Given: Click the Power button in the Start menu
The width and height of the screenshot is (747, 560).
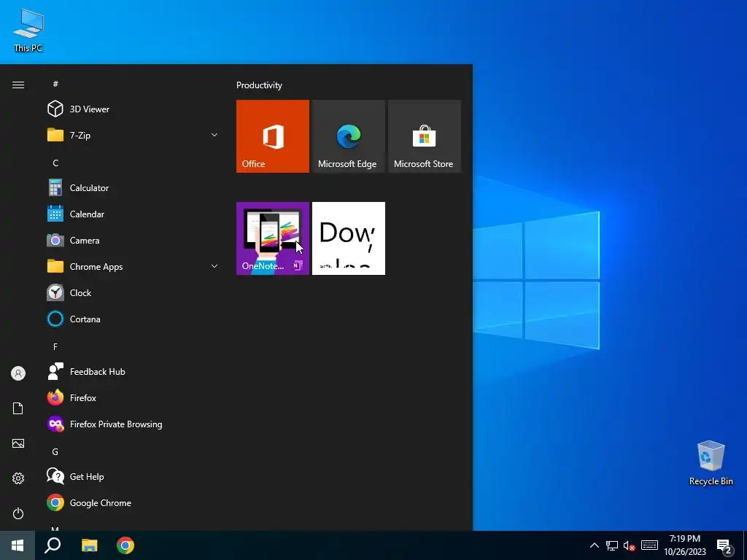Looking at the screenshot, I should 18,513.
